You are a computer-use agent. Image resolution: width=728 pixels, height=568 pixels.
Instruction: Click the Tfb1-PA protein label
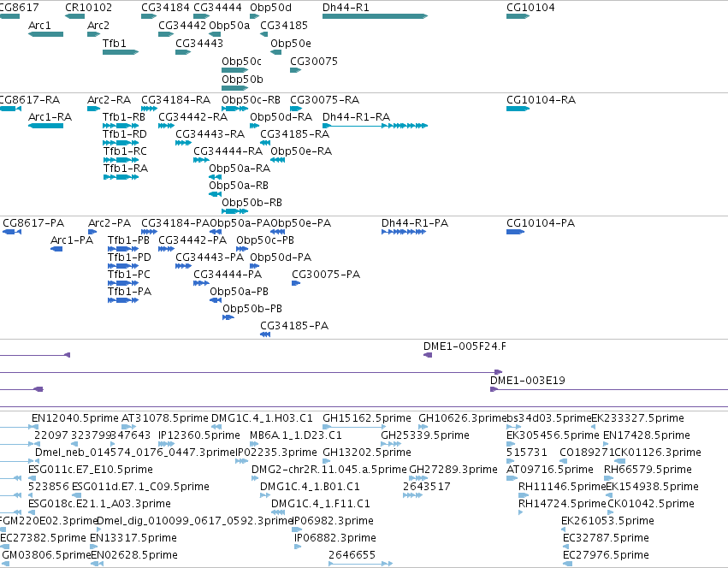click(x=129, y=293)
